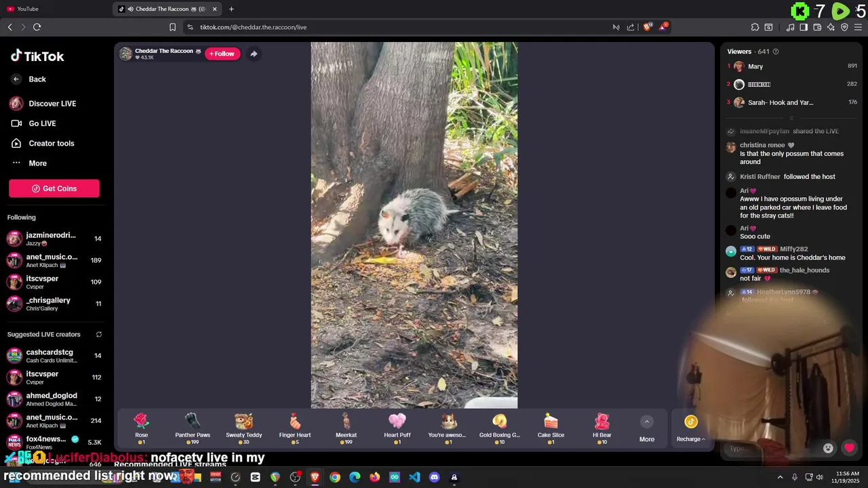Open cashcardstcg suggested live
This screenshot has width=868, height=488.
[x=54, y=356]
